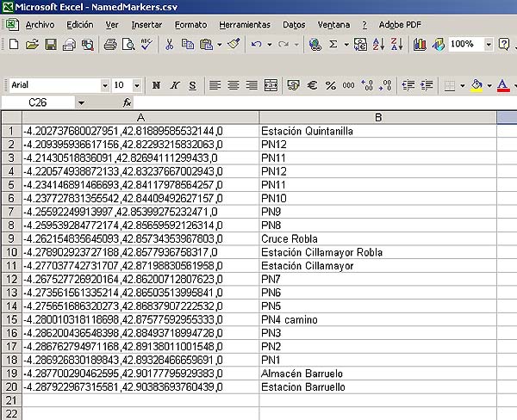Open the Herramientas menu
Image resolution: width=517 pixels, height=420 pixels.
point(244,24)
